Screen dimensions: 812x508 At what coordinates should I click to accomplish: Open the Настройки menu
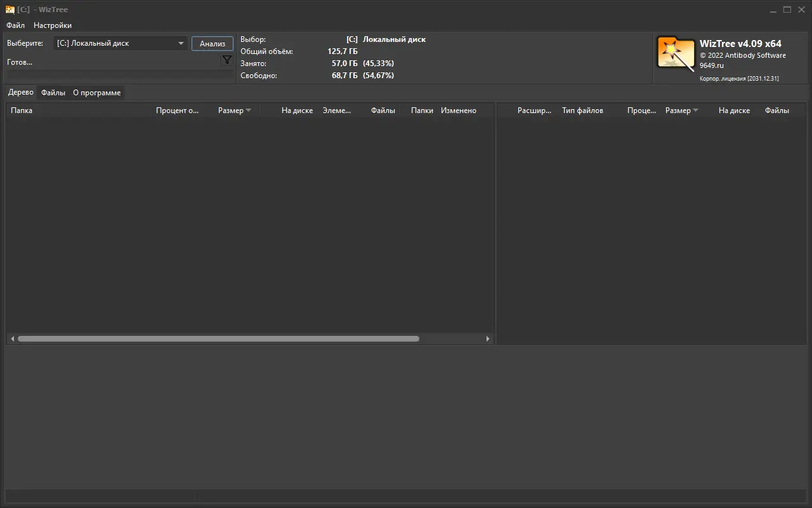(x=53, y=25)
